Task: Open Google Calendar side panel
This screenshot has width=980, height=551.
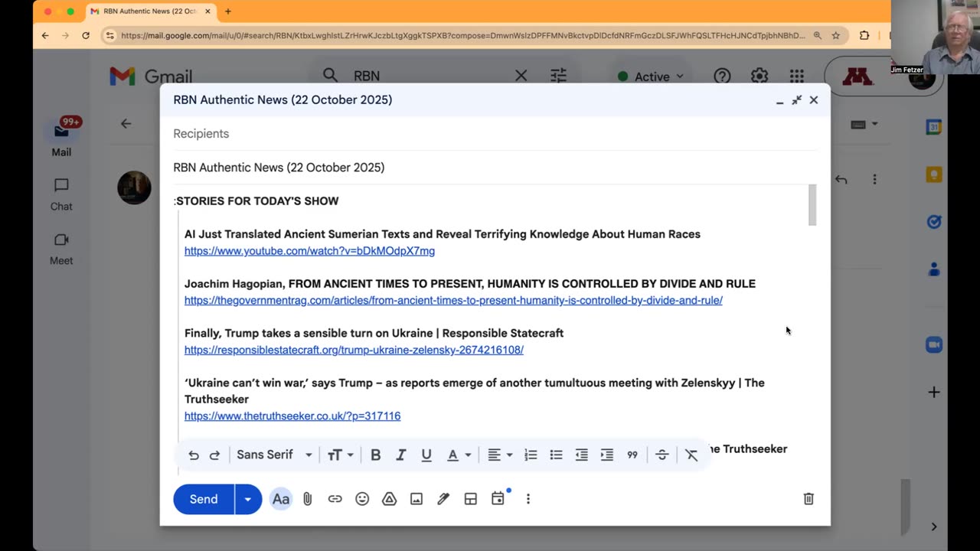Action: (x=933, y=128)
